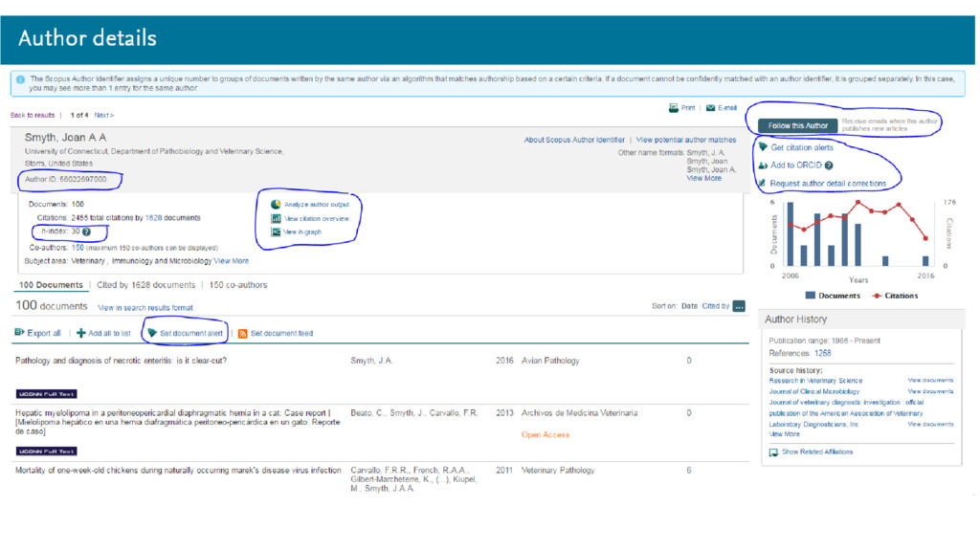Click View citation overview chart icon
Screen dimensions: 980x551
[276, 219]
